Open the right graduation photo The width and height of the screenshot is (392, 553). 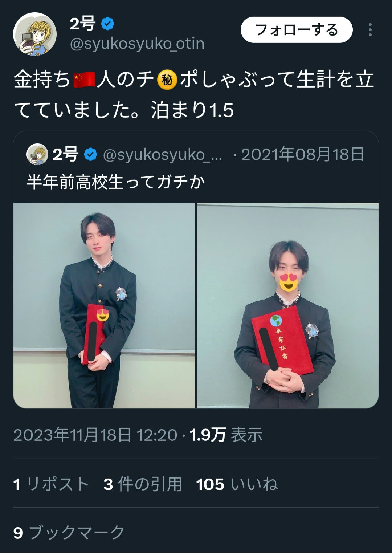[288, 306]
